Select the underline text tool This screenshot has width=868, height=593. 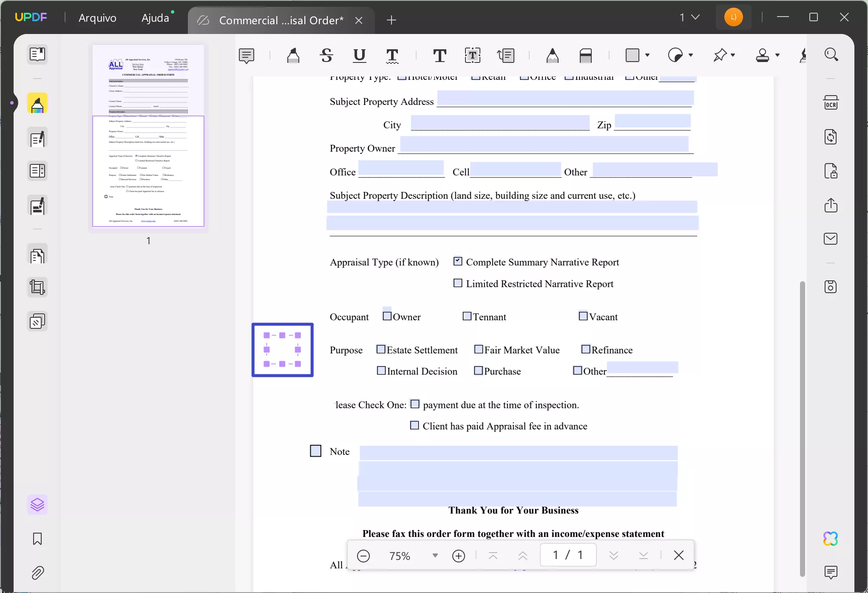pos(360,55)
